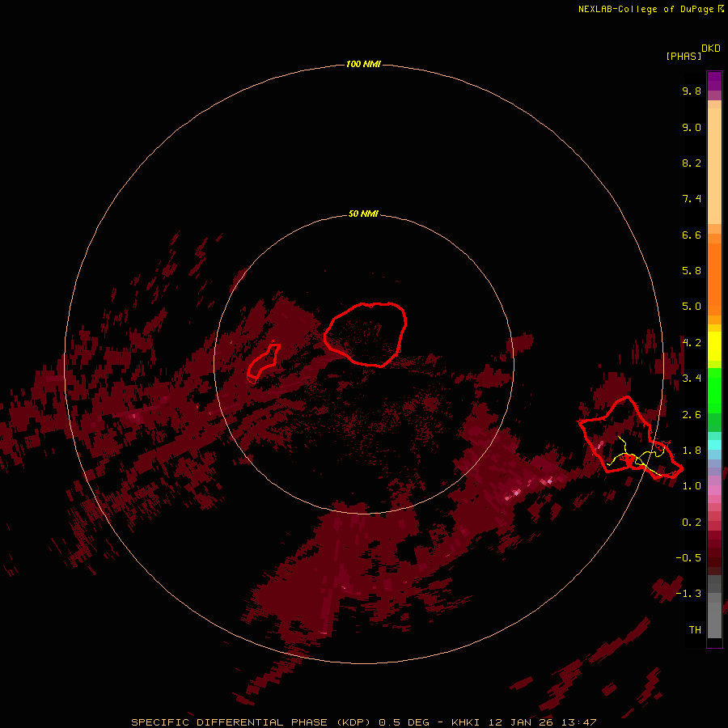Image resolution: width=728 pixels, height=728 pixels.
Task: Click the 6.6 legend value
Action: tap(692, 235)
